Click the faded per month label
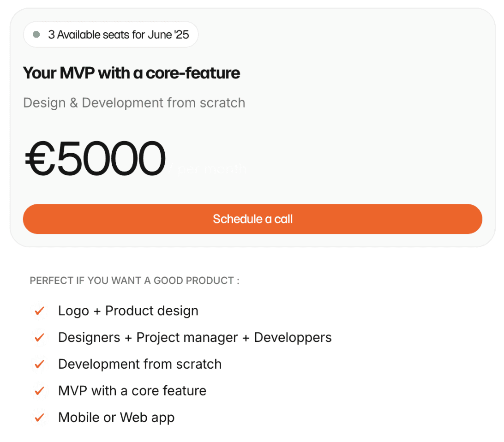 pyautogui.click(x=207, y=169)
